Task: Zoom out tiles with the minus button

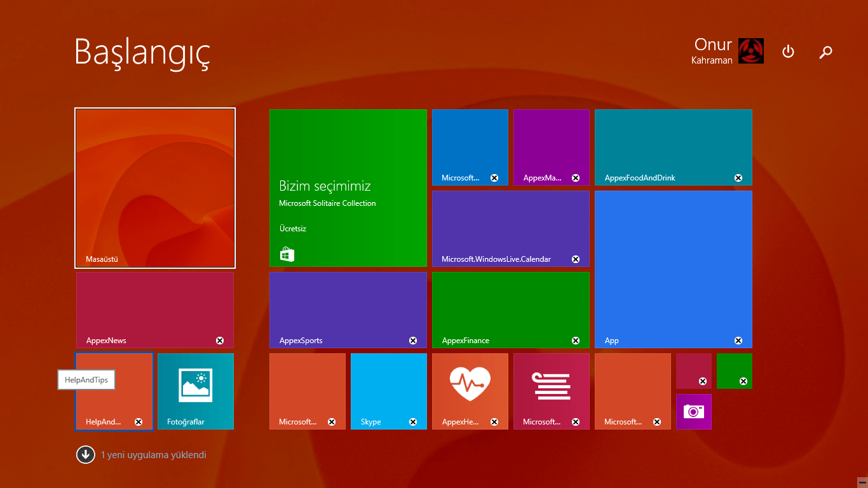Action: tap(862, 482)
